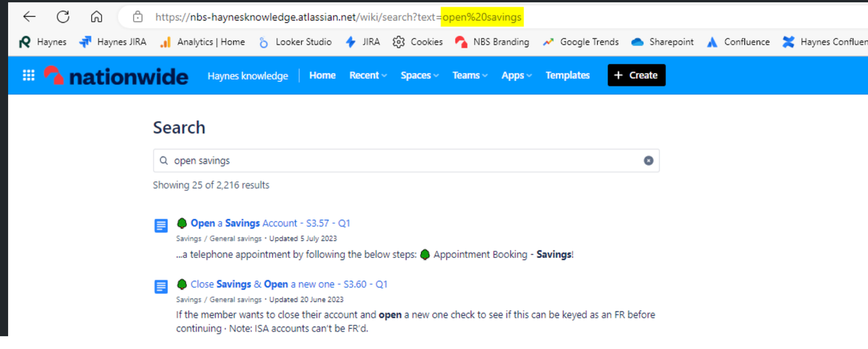Click tree emoji before Open a Savings Account
This screenshot has width=868, height=349.
click(x=182, y=223)
